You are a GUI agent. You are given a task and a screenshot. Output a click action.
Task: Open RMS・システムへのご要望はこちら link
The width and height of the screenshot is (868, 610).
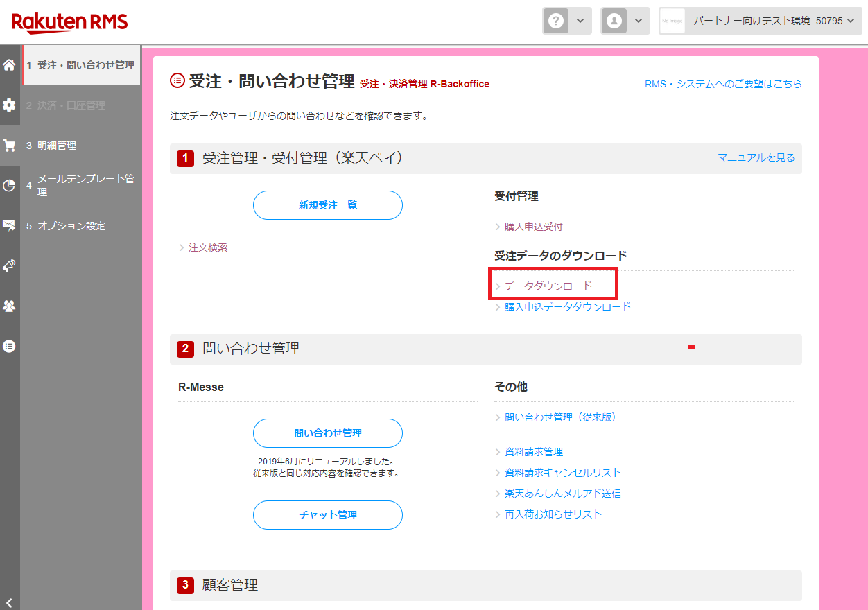pyautogui.click(x=723, y=84)
